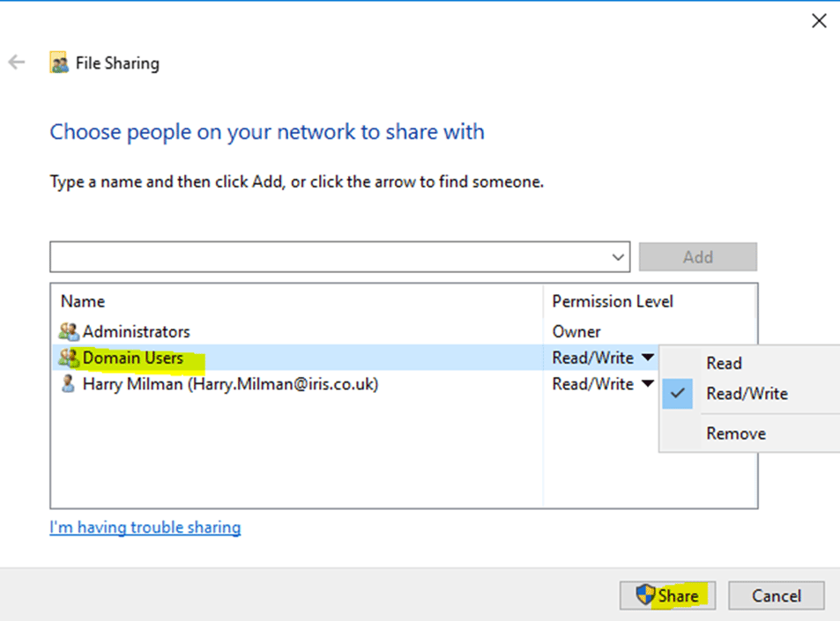Click the Domain Users group icon

(x=69, y=358)
